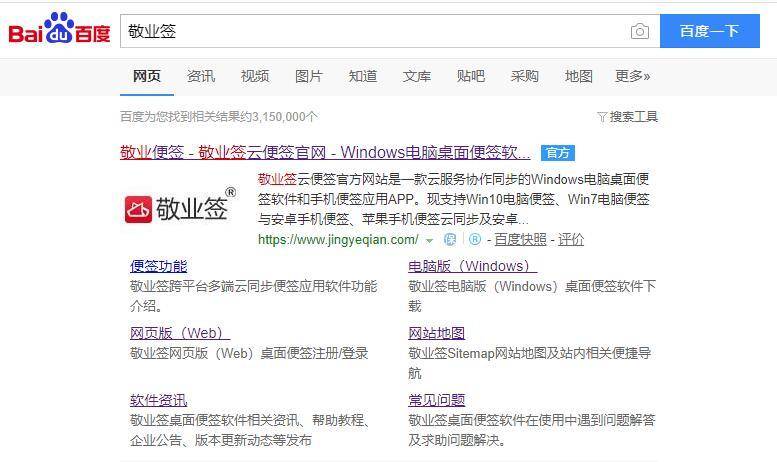Viewport: 777px width, 462px height.
Task: Open 搜索工具 filter tools
Action: click(627, 116)
